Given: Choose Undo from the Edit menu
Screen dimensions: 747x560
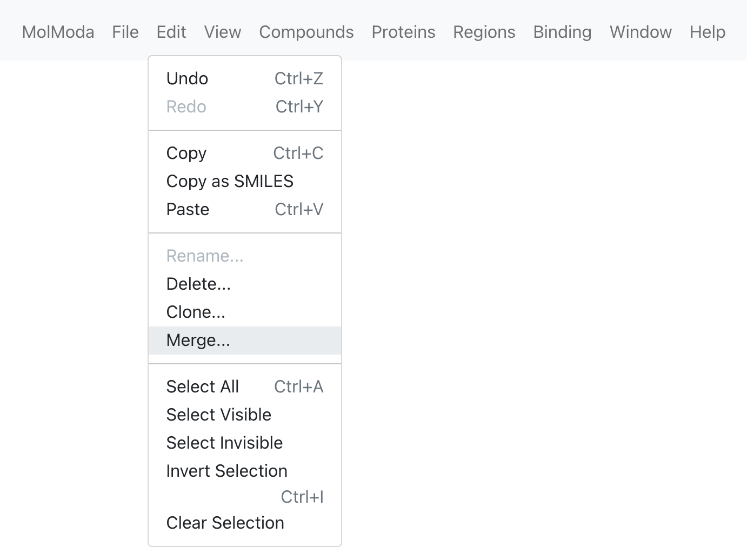Looking at the screenshot, I should [x=245, y=78].
